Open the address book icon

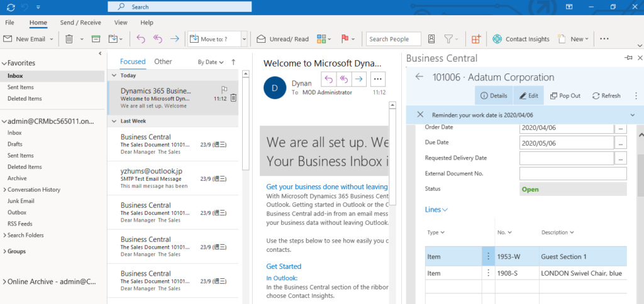click(x=432, y=39)
